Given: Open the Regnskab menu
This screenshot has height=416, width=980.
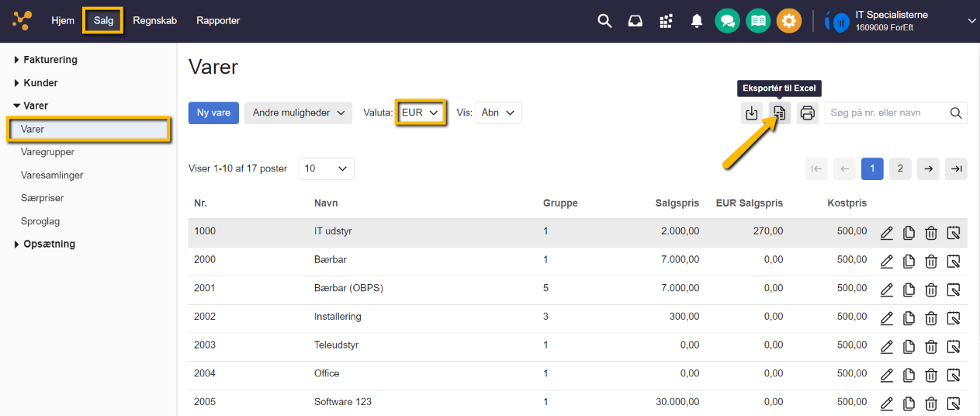Looking at the screenshot, I should pos(154,21).
